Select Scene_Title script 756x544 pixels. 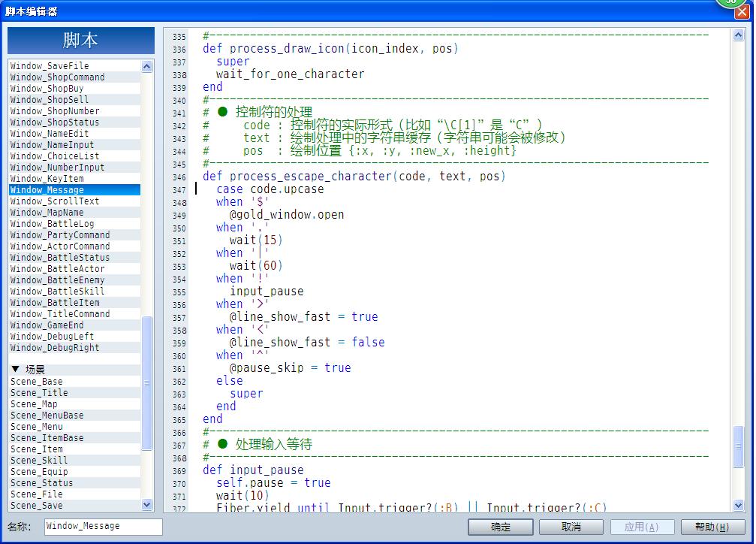pos(75,393)
